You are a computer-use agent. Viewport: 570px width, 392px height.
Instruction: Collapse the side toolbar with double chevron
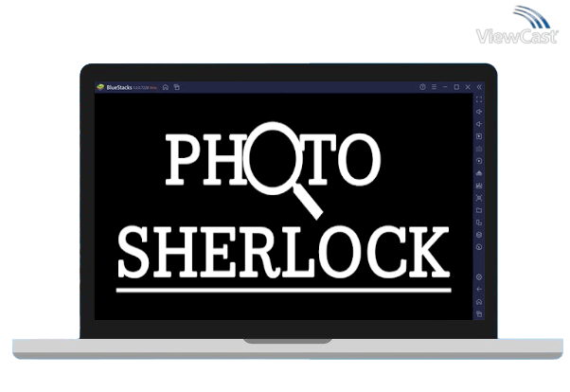pos(479,87)
